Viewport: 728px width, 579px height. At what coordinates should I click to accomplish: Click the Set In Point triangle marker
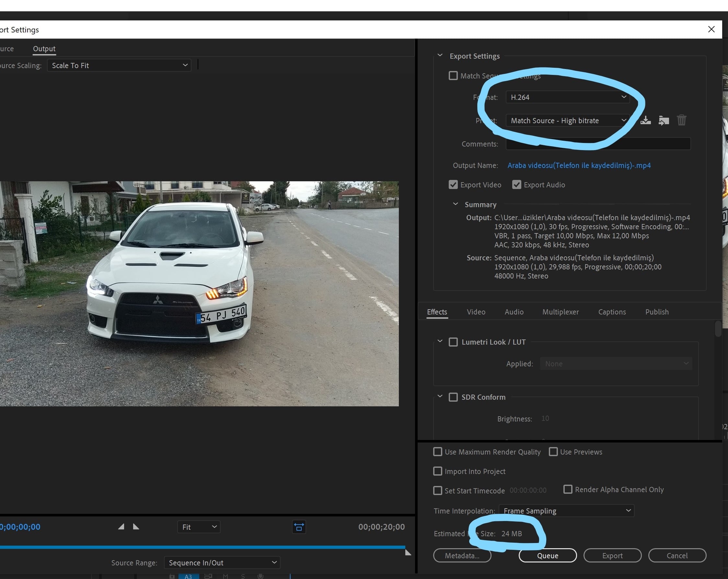coord(121,526)
